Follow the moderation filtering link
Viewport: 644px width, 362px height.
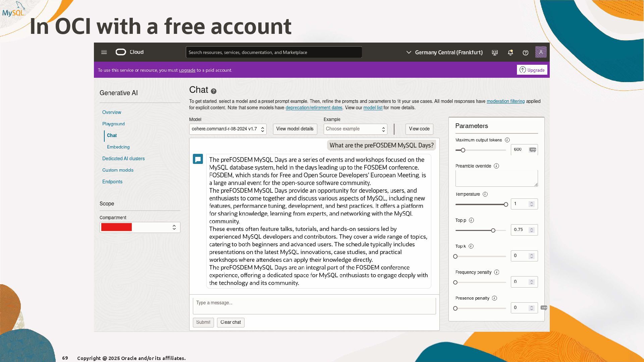(x=505, y=102)
